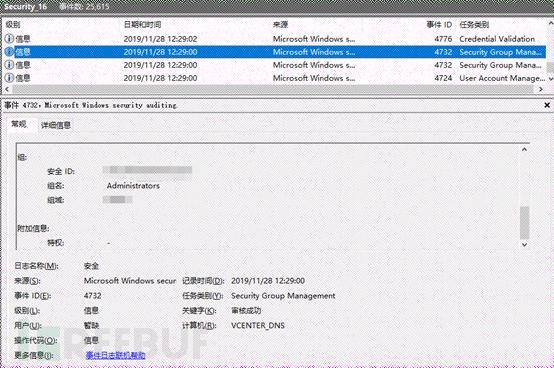554x368 pixels.
Task: Click the recorded time 2019/11/28 12:29:00 value
Action: coord(268,281)
